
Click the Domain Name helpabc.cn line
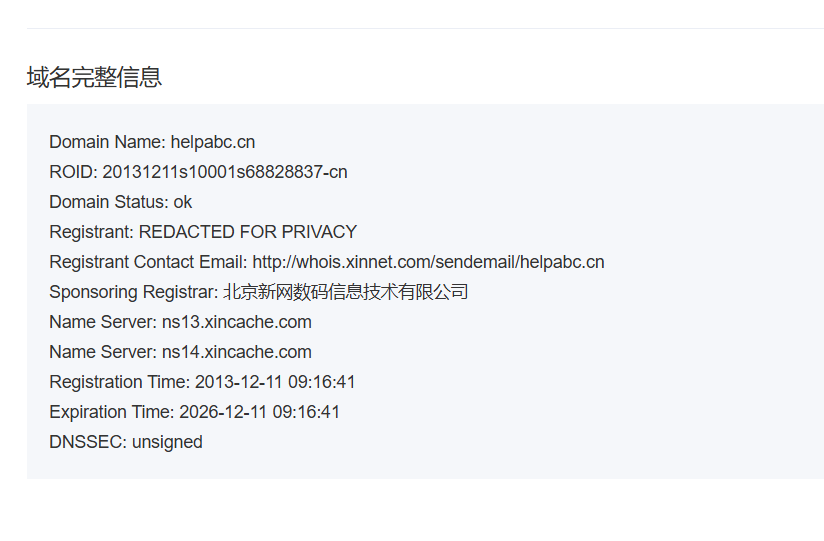click(152, 142)
